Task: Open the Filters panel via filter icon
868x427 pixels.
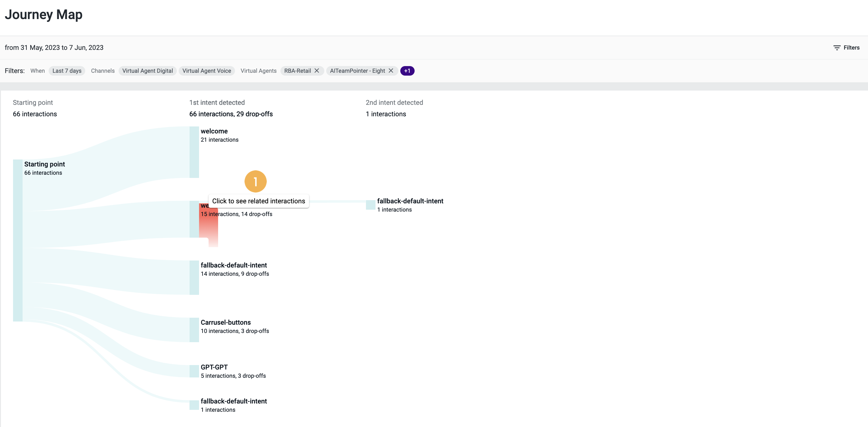Action: (x=837, y=47)
